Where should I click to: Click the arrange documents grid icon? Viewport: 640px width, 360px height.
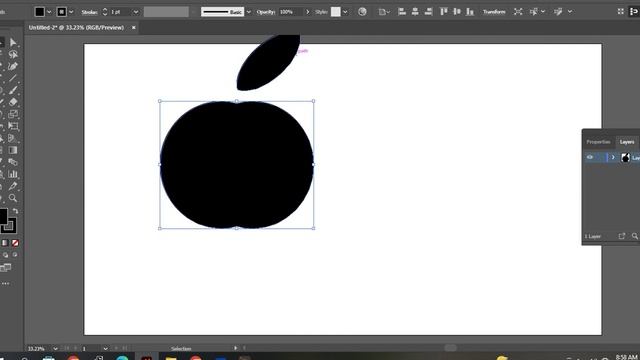620,12
